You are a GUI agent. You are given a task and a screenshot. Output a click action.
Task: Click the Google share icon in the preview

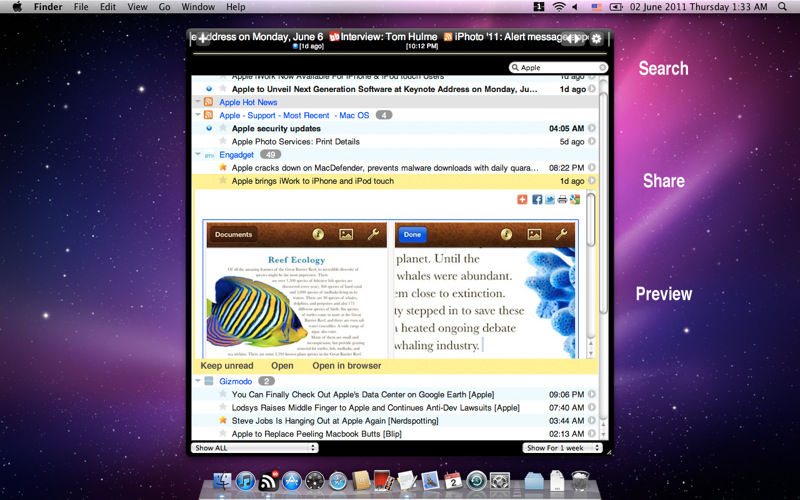[575, 199]
